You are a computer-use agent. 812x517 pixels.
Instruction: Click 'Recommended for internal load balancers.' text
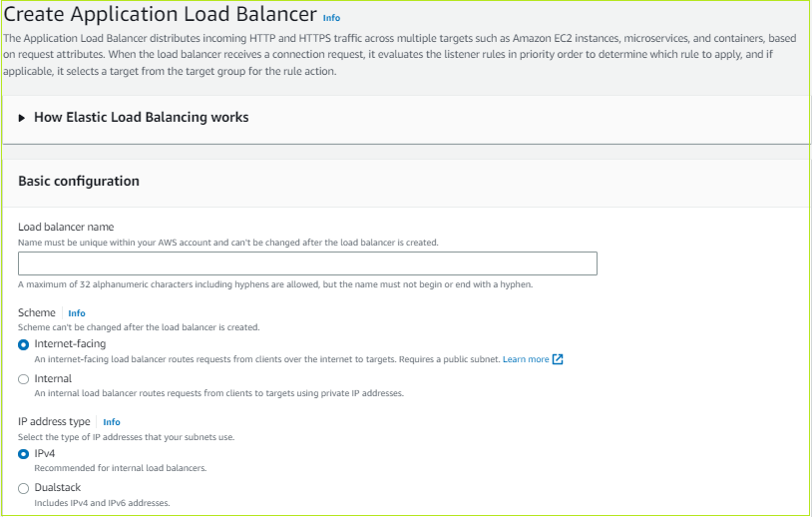point(120,468)
